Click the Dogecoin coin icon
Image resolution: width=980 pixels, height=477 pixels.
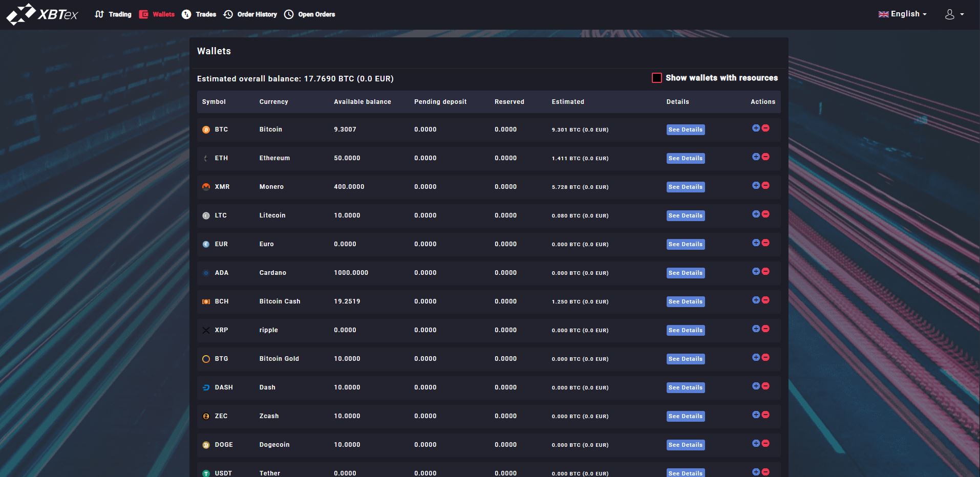[x=206, y=445]
